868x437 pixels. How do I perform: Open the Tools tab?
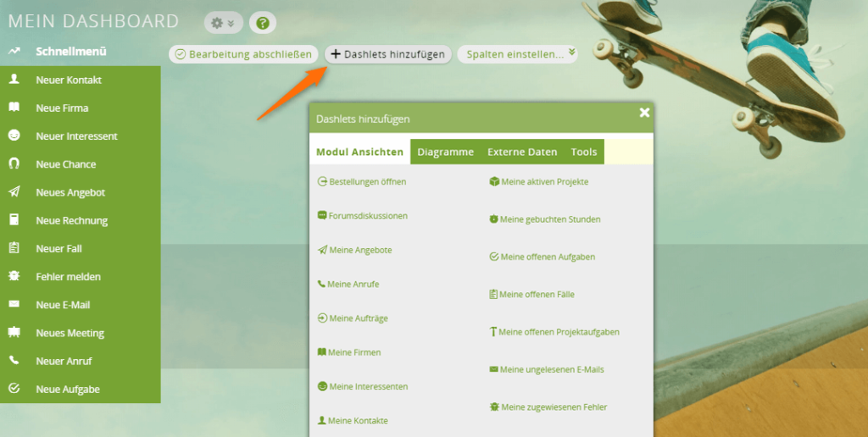click(584, 152)
